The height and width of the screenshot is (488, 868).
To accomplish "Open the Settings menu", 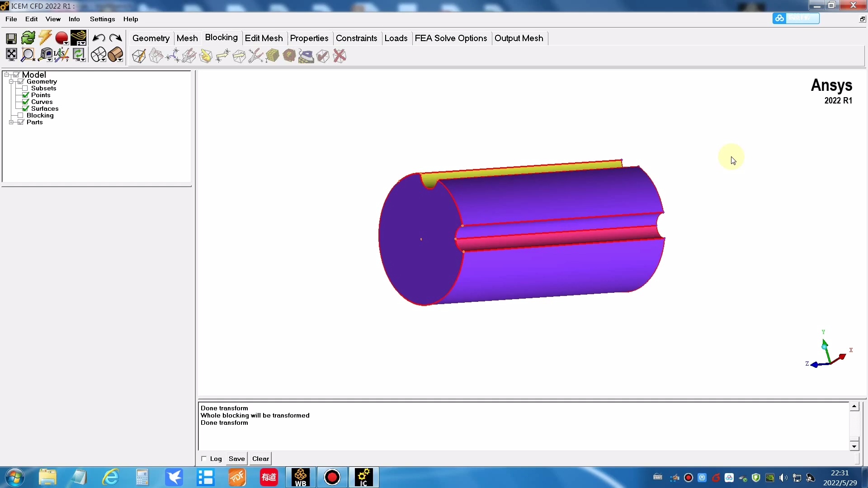I will [102, 19].
